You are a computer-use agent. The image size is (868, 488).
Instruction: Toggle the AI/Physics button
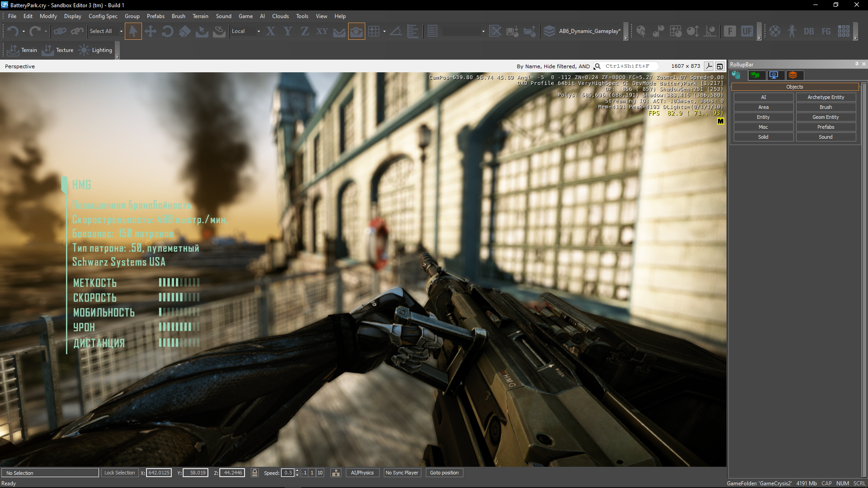click(x=362, y=473)
